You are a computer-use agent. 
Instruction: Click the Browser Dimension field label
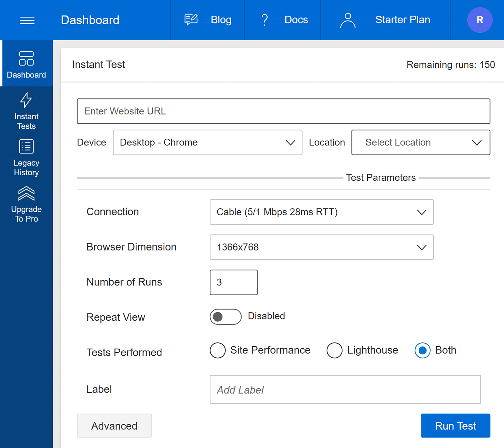pos(131,247)
